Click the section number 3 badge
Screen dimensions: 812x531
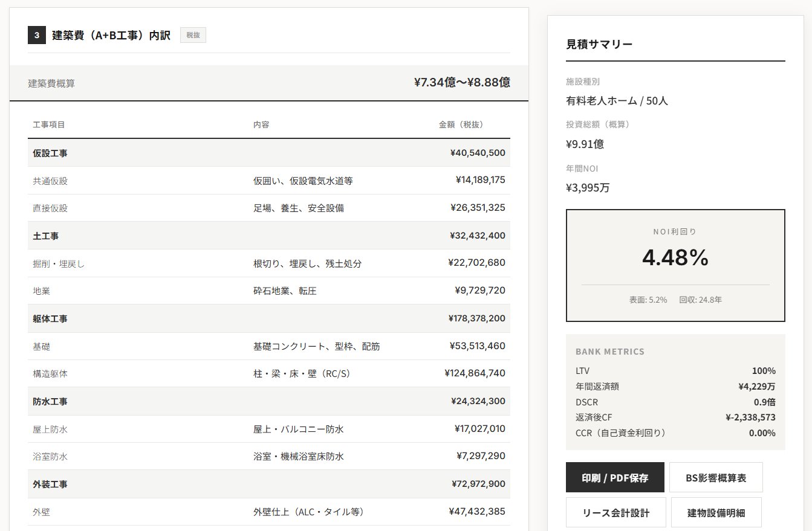point(36,35)
